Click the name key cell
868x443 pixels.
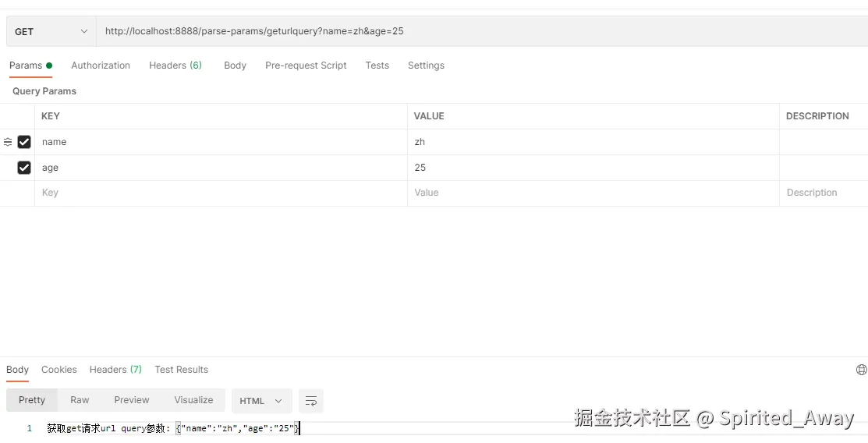tap(221, 142)
